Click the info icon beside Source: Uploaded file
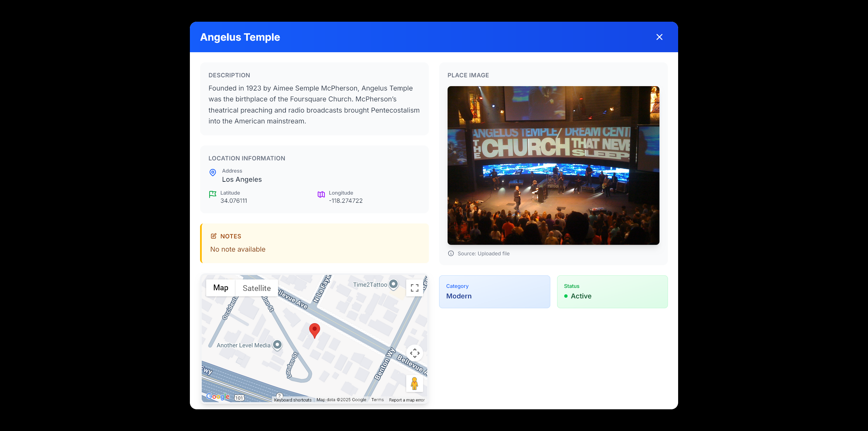 (x=451, y=253)
